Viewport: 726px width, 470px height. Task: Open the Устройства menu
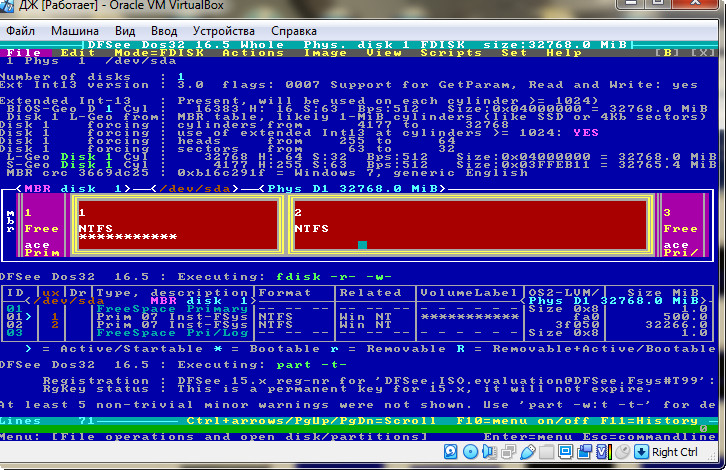[x=223, y=31]
